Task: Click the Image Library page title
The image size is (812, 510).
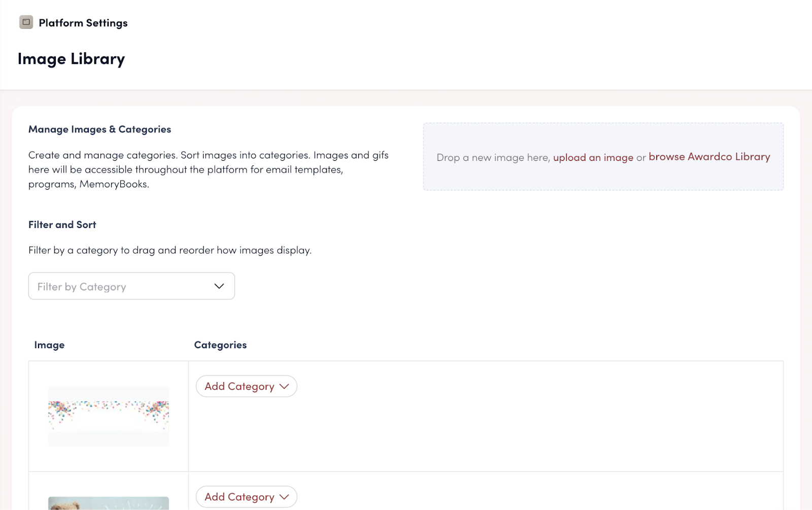Action: point(71,59)
